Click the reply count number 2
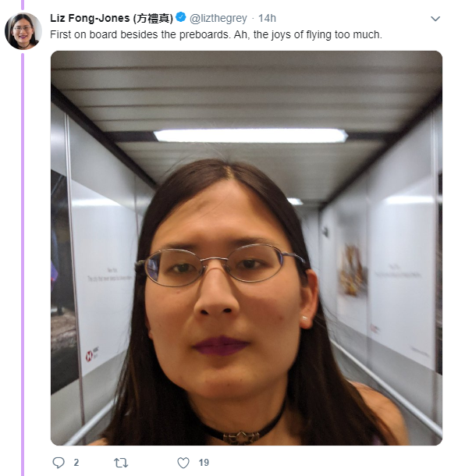Screen dimensions: 458x476 [76, 463]
